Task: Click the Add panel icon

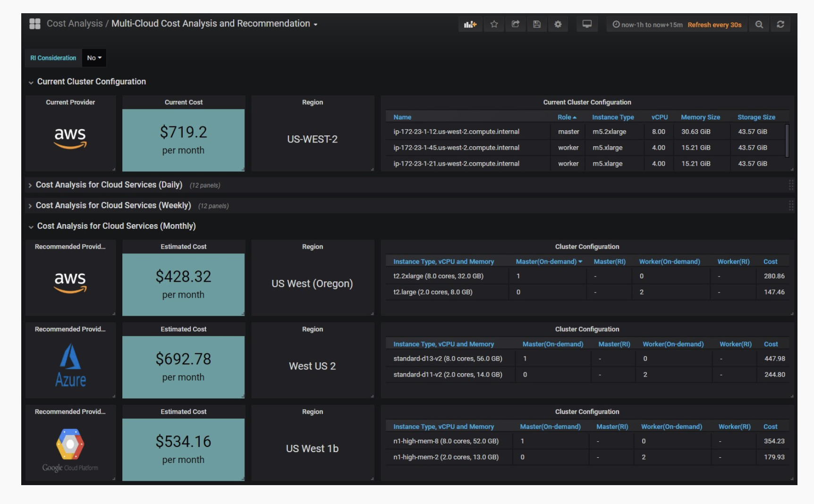Action: [x=470, y=25]
